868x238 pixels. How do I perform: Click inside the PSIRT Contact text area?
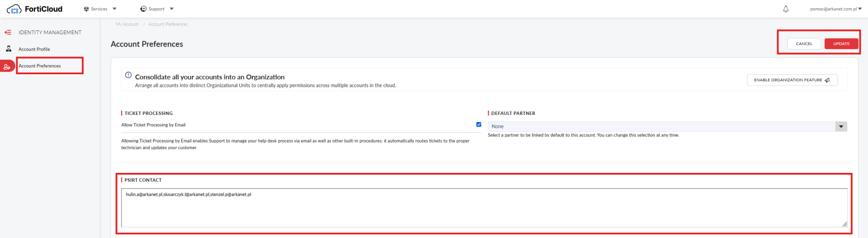484,208
